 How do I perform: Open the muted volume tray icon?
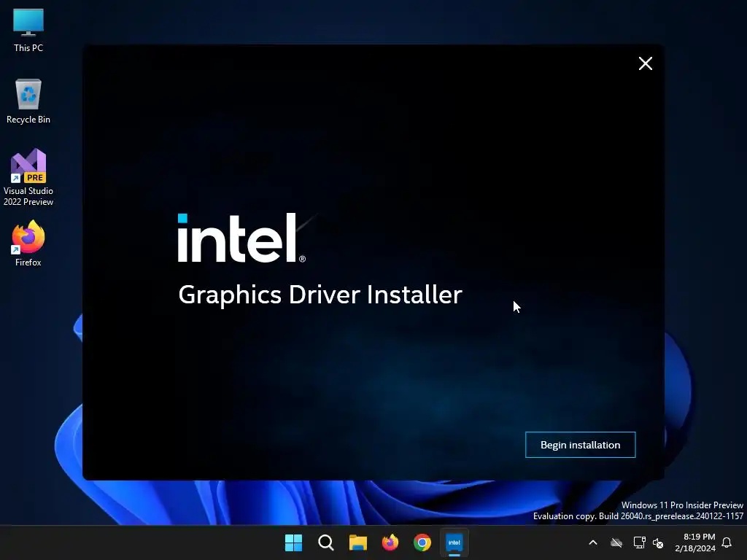659,542
